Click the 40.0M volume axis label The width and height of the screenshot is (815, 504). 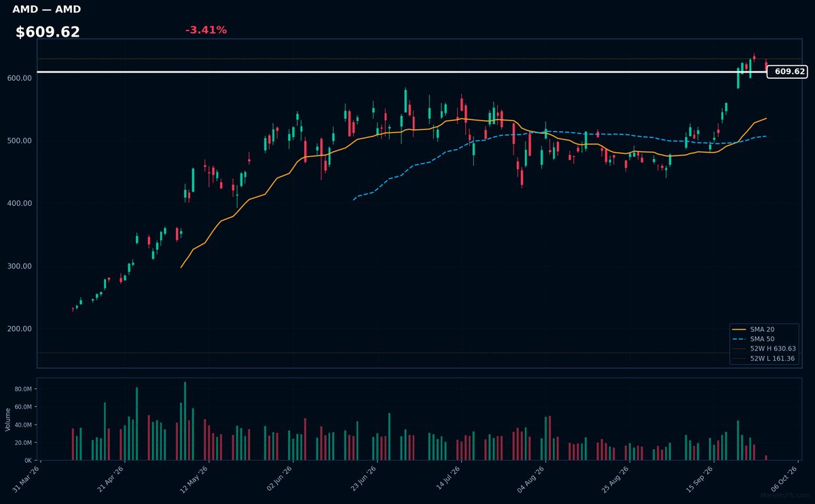(22, 425)
